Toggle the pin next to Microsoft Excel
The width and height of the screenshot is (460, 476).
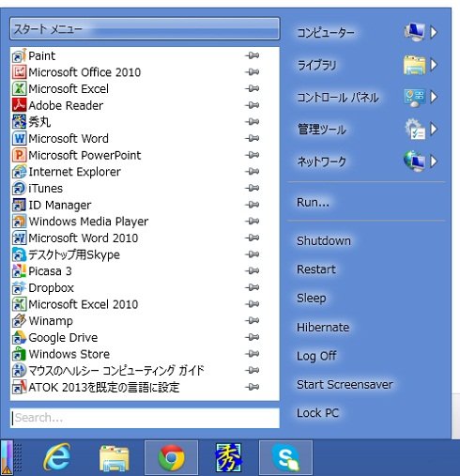tap(253, 88)
